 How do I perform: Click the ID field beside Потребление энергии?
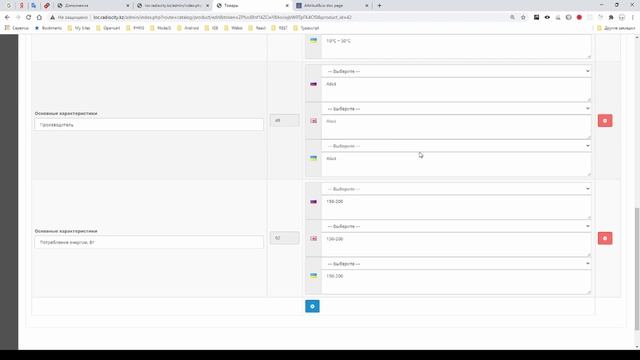(x=284, y=238)
